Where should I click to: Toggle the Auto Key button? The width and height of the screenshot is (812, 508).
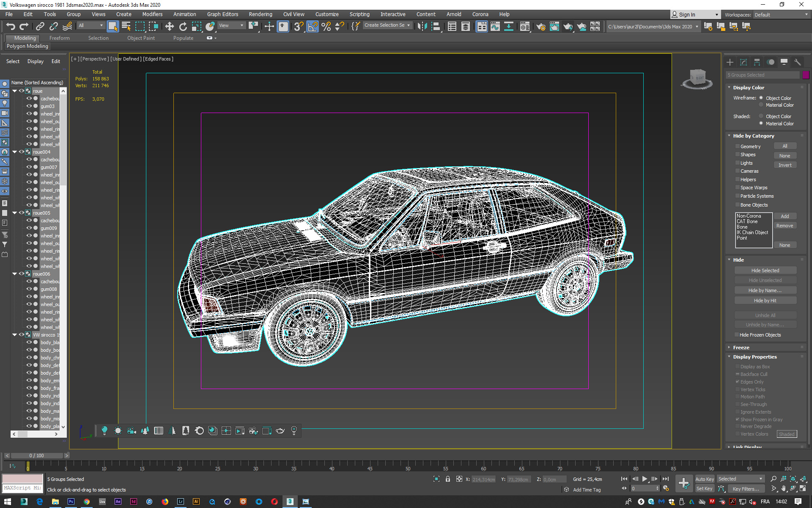click(704, 479)
